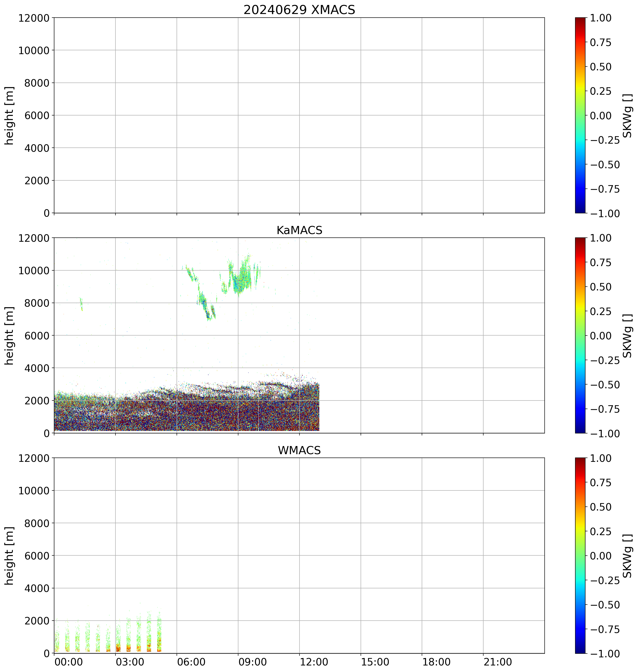
Task: Click the middle KaMACS colorbar
Action: coord(580,335)
